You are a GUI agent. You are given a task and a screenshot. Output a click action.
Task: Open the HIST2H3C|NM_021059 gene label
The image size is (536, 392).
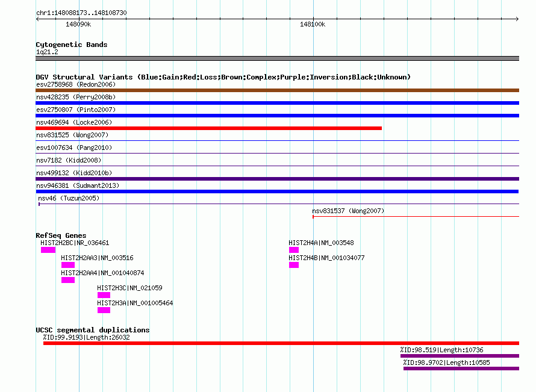[129, 288]
